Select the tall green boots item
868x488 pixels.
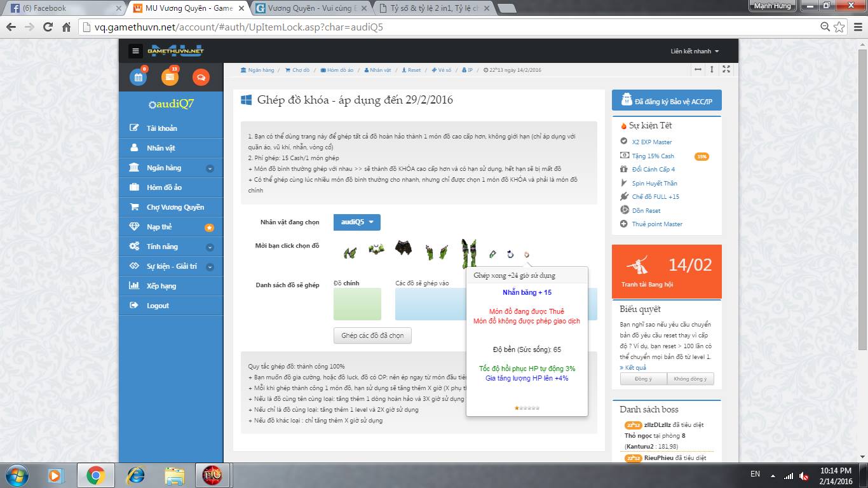click(x=469, y=253)
